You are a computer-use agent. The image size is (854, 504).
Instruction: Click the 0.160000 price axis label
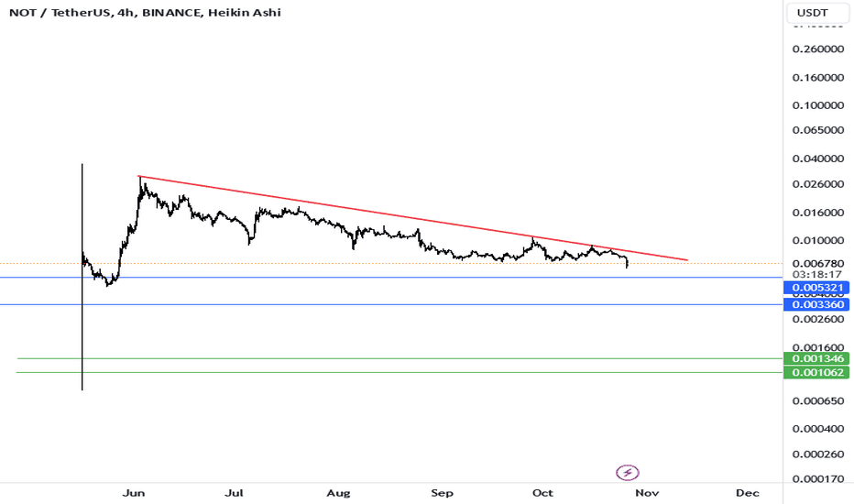tap(818, 77)
